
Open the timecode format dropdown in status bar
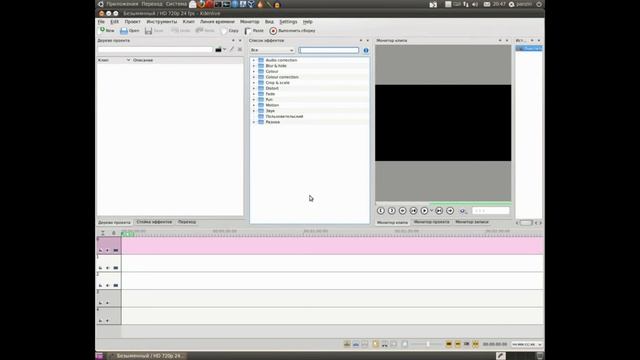click(x=527, y=344)
